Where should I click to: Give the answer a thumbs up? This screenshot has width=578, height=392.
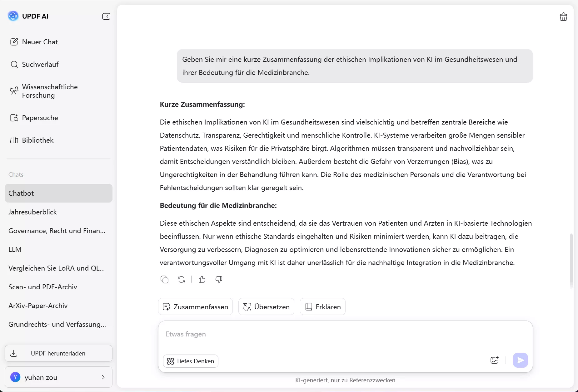[202, 279]
